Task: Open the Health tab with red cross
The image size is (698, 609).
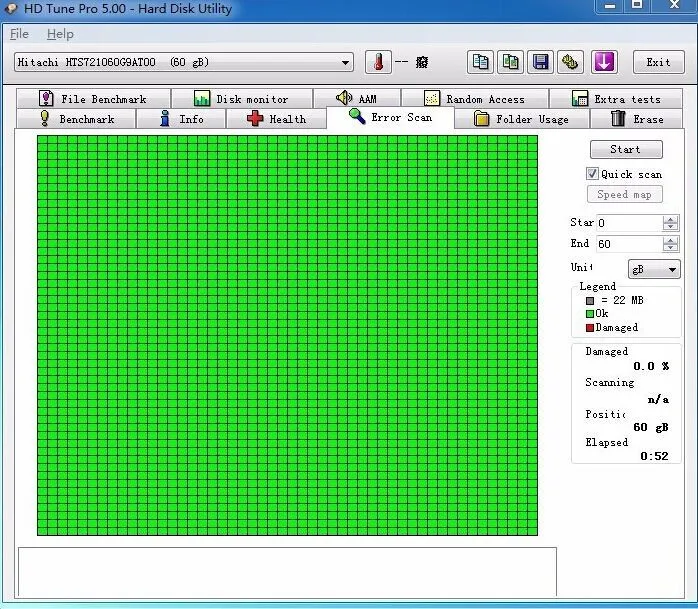Action: point(276,119)
